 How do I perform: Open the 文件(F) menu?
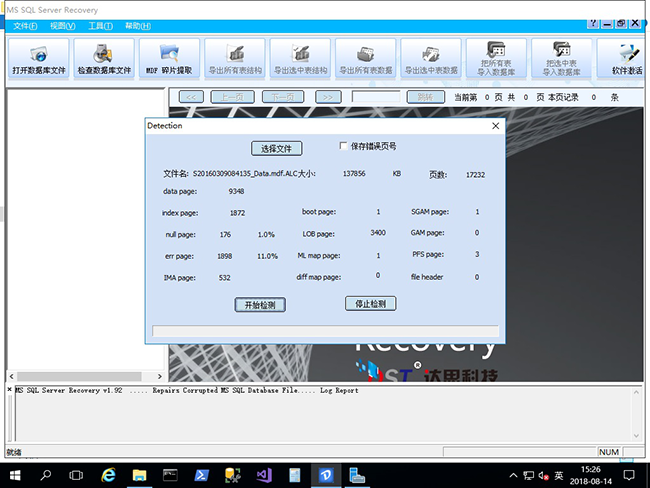coord(26,25)
